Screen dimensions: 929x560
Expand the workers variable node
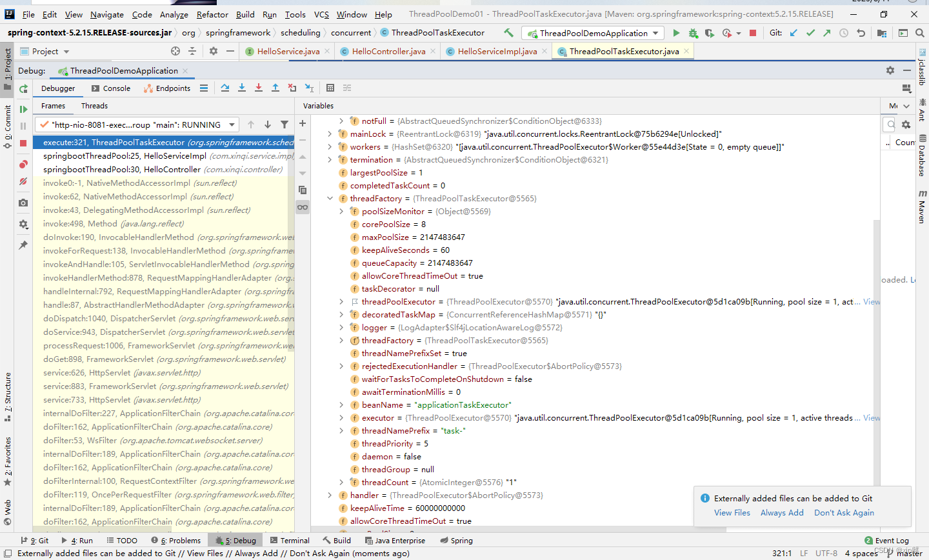(330, 147)
